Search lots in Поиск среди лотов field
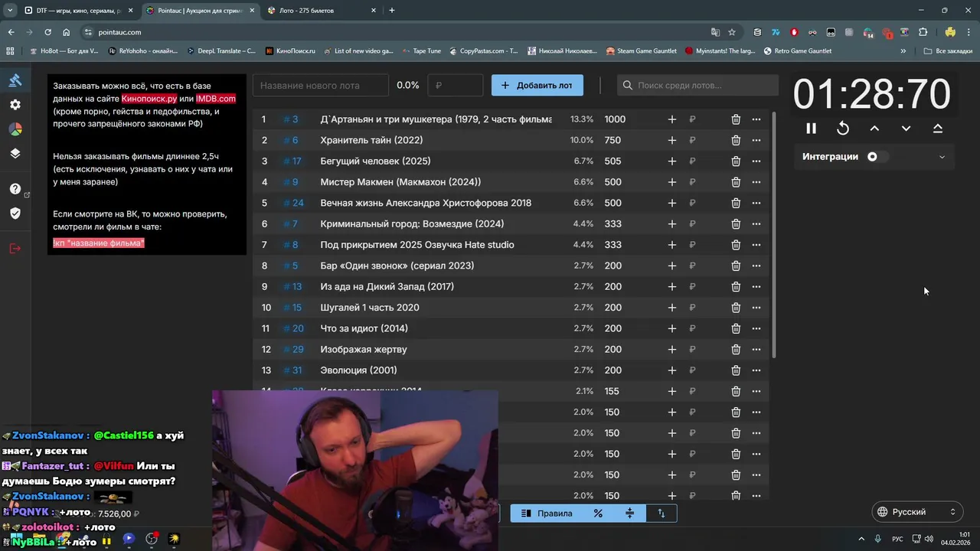Image resolution: width=980 pixels, height=551 pixels. coord(697,85)
